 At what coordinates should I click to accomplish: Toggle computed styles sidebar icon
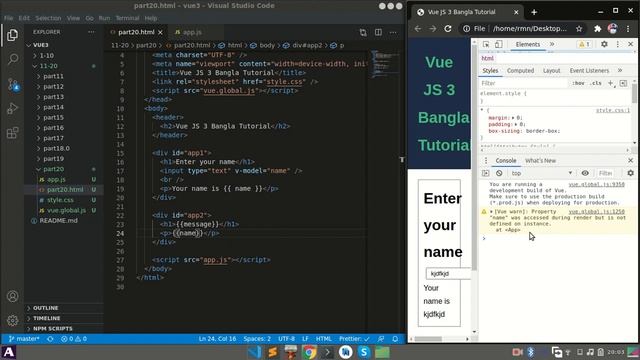pos(623,83)
